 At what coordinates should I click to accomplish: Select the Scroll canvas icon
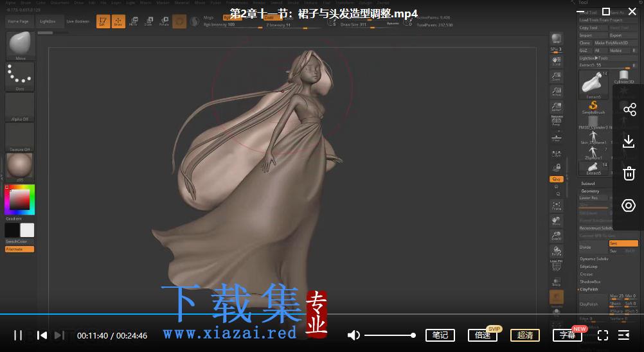[556, 61]
